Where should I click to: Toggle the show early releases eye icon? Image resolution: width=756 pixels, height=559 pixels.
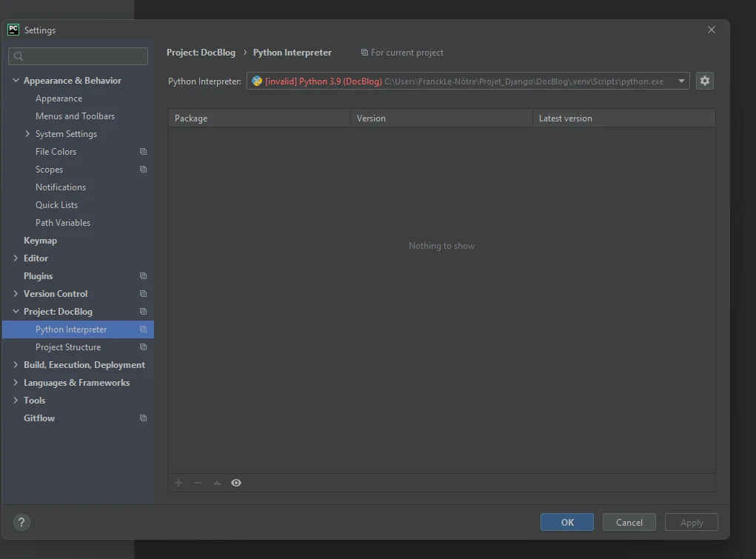tap(236, 483)
